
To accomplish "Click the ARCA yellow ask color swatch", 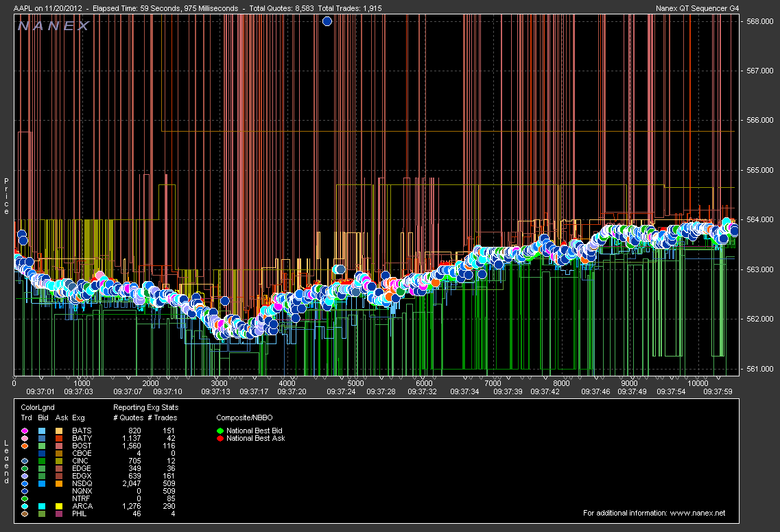I will (x=60, y=506).
